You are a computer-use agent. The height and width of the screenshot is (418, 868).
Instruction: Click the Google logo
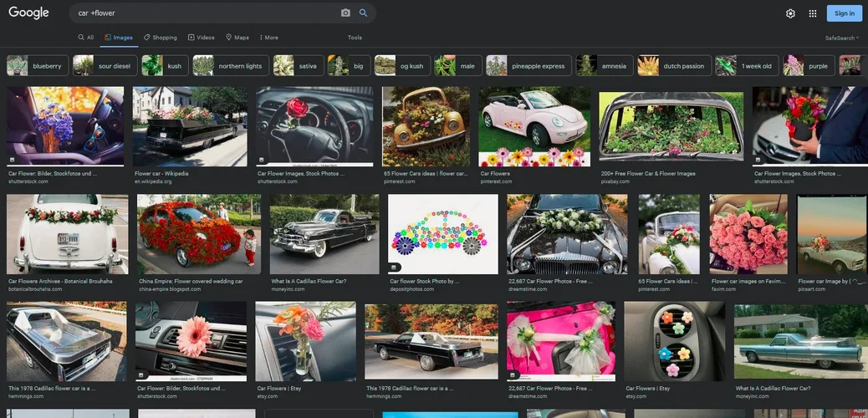click(x=28, y=13)
